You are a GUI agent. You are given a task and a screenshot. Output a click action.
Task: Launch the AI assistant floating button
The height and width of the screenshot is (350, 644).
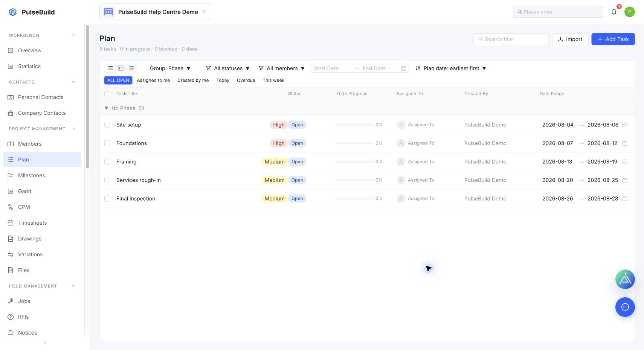pos(625,279)
